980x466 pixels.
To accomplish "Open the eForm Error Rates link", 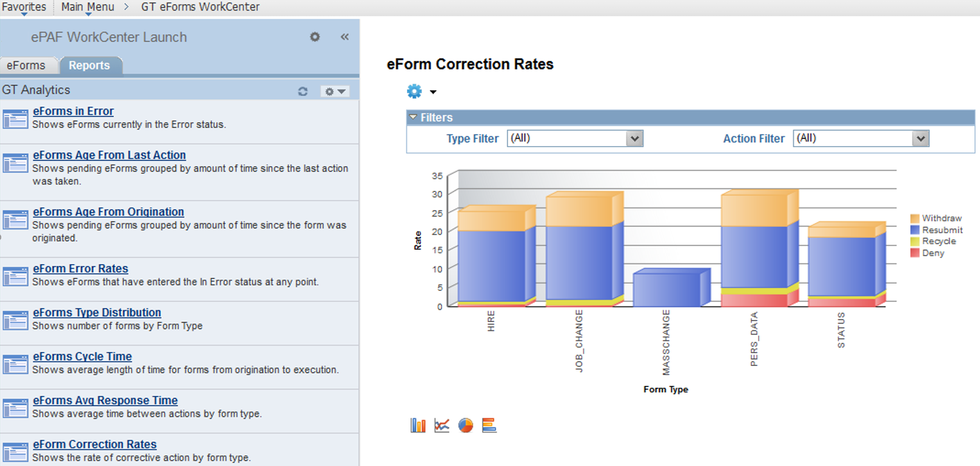I will pos(81,268).
